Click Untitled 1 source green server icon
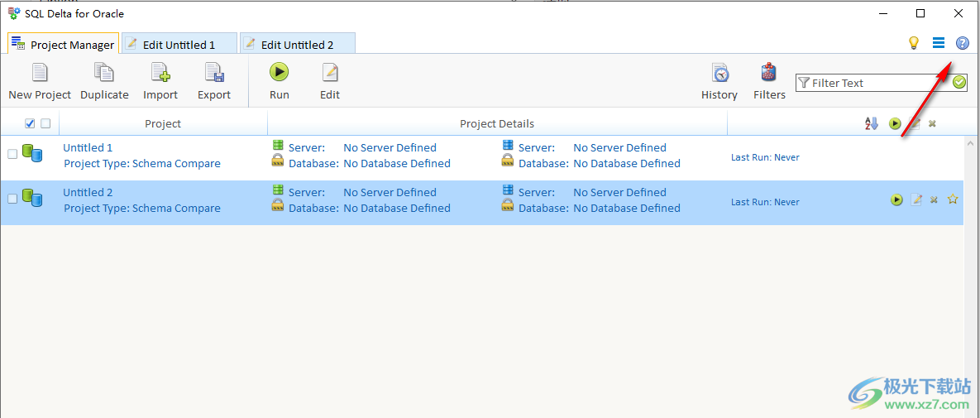 pos(278,145)
